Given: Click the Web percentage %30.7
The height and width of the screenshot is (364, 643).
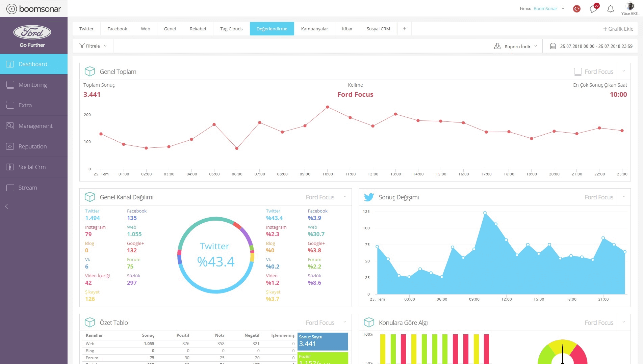Looking at the screenshot, I should pyautogui.click(x=316, y=234).
